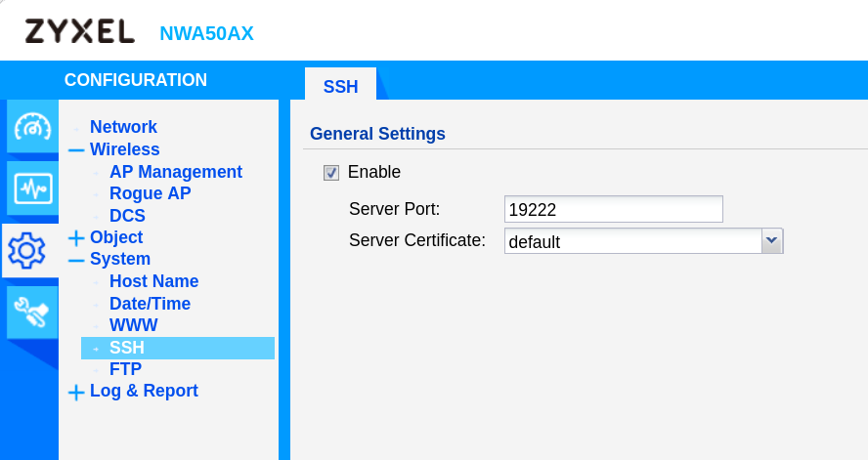The width and height of the screenshot is (868, 460).
Task: Click the NWA50AX model name
Action: 206,34
